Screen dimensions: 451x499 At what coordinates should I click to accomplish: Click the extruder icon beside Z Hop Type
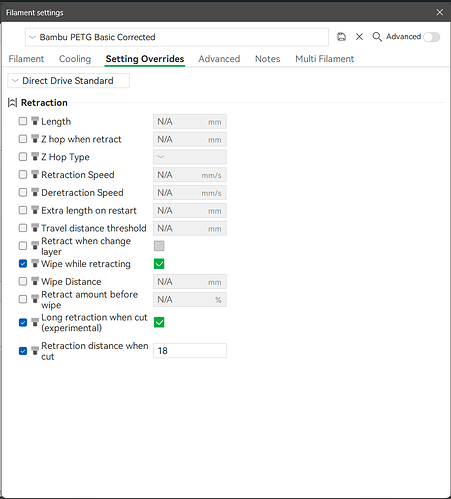(35, 156)
